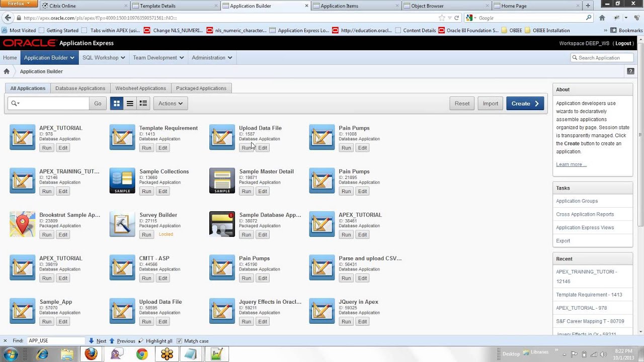Go to home via breadcrumb house icon
Screen dimensions: 644x362
coord(7,71)
